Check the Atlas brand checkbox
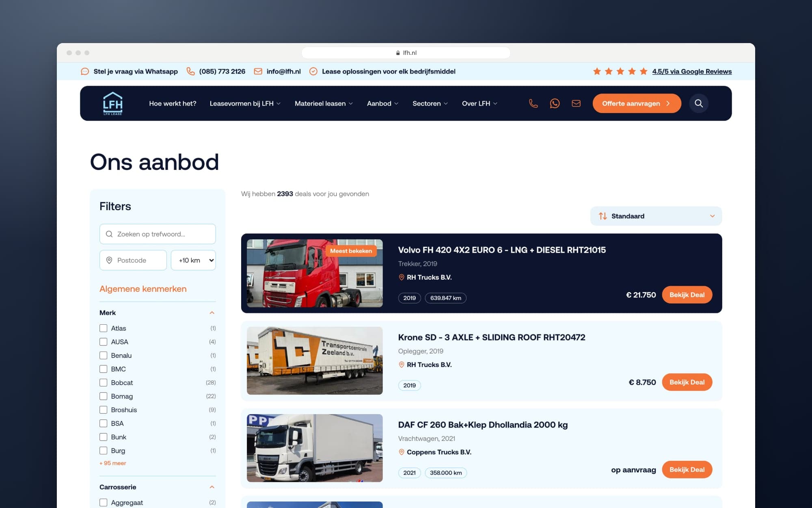This screenshot has width=812, height=508. 104,328
